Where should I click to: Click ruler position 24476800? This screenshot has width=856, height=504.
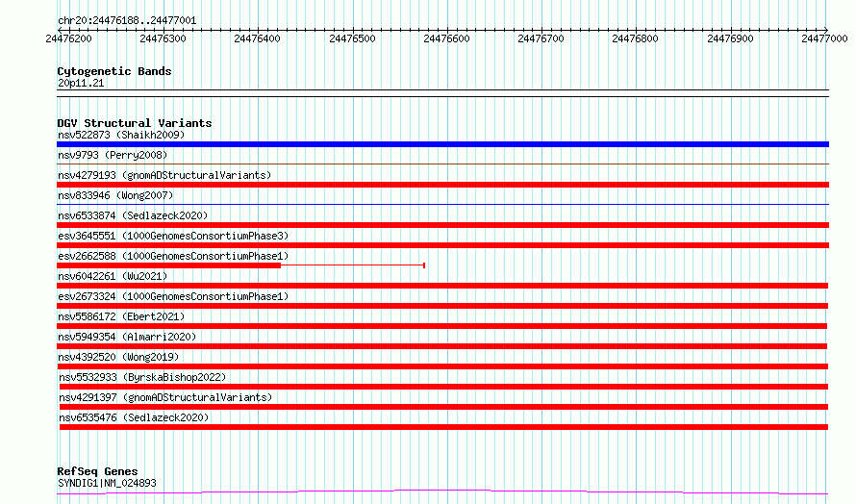(636, 38)
